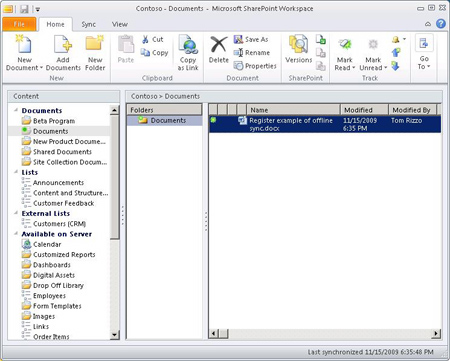Click Save As in Document group

251,39
